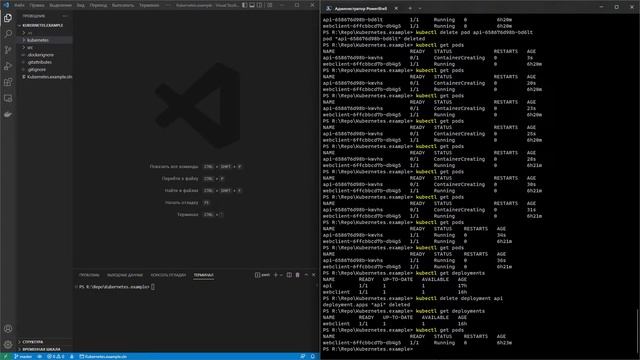
Task: Expand the first folder under KUBERNETES.EXAMPLE
Action: (44, 33)
